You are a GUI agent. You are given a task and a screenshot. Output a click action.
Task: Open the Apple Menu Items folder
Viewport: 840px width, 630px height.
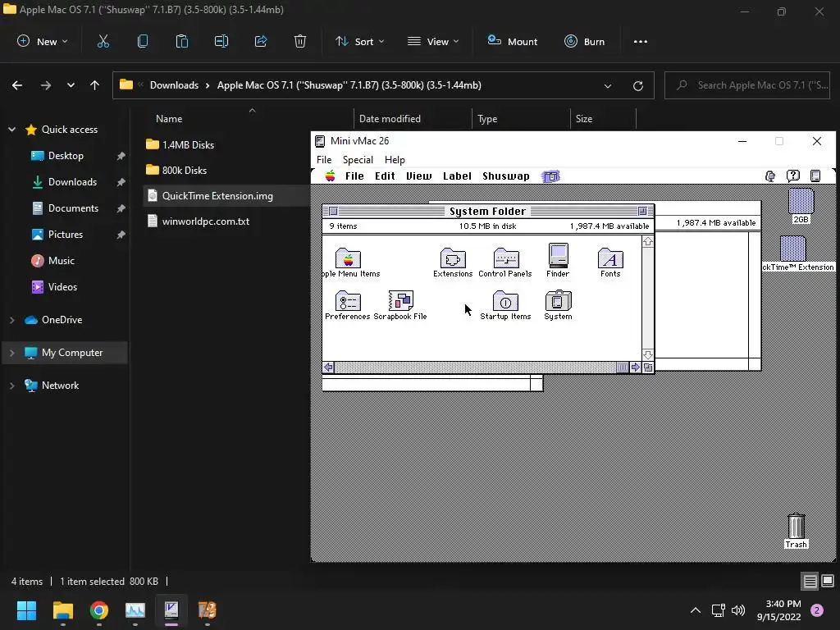pos(348,258)
